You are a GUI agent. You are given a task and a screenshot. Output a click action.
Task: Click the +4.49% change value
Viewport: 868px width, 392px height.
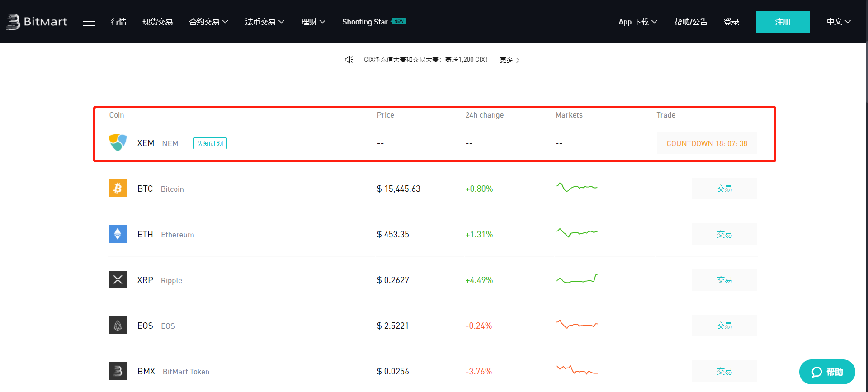click(479, 280)
